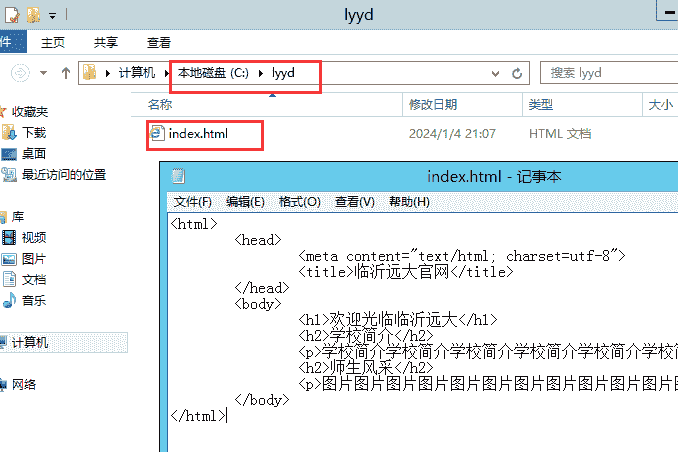Open the index.html file icon
Viewport: 678px width, 452px height.
pyautogui.click(x=157, y=133)
